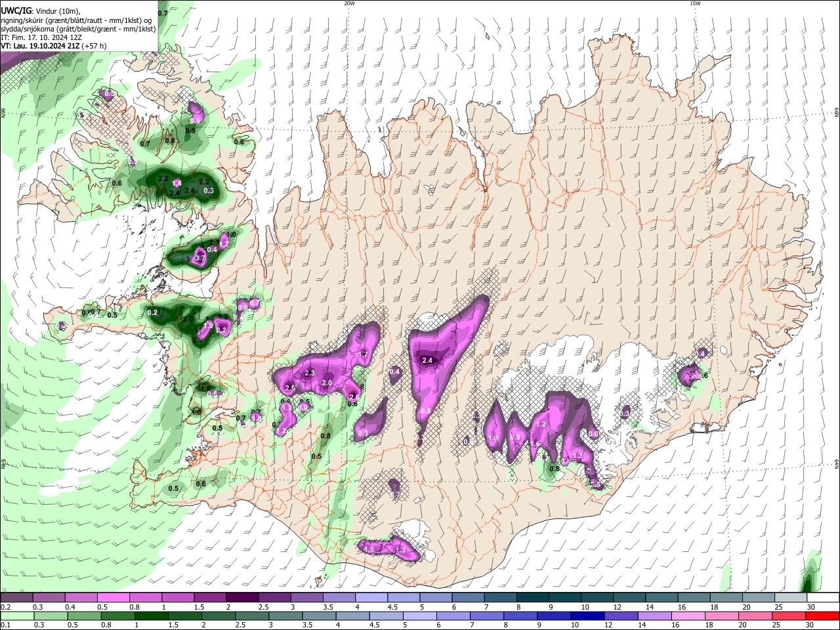Pick the darkest purple snow swatch between 2 and 2.5
Viewport: 840px width, 630px height.
pos(241,598)
